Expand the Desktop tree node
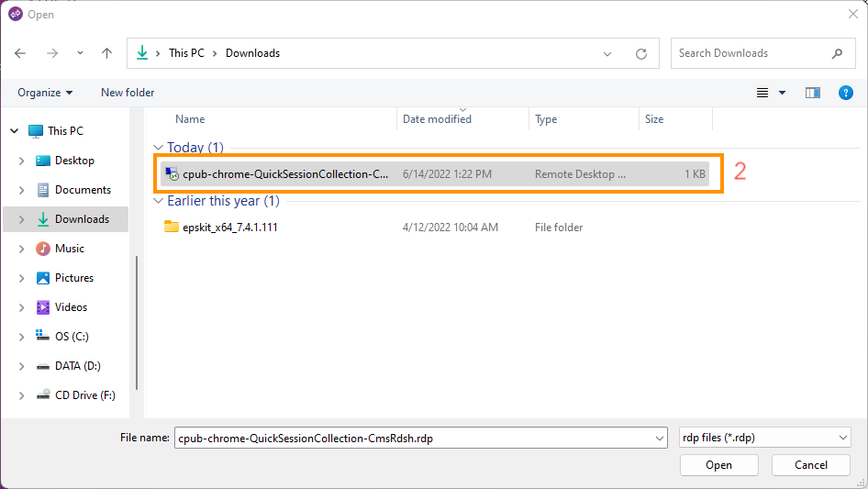This screenshot has height=489, width=868. click(x=22, y=161)
